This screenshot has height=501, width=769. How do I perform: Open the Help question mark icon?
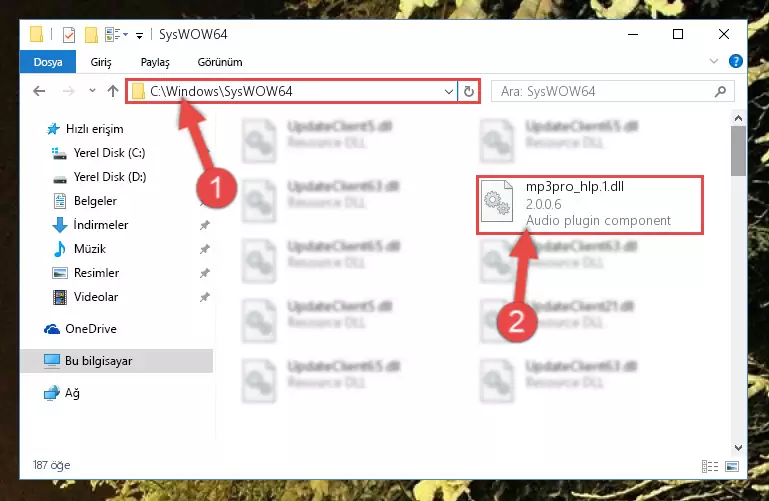pos(736,61)
